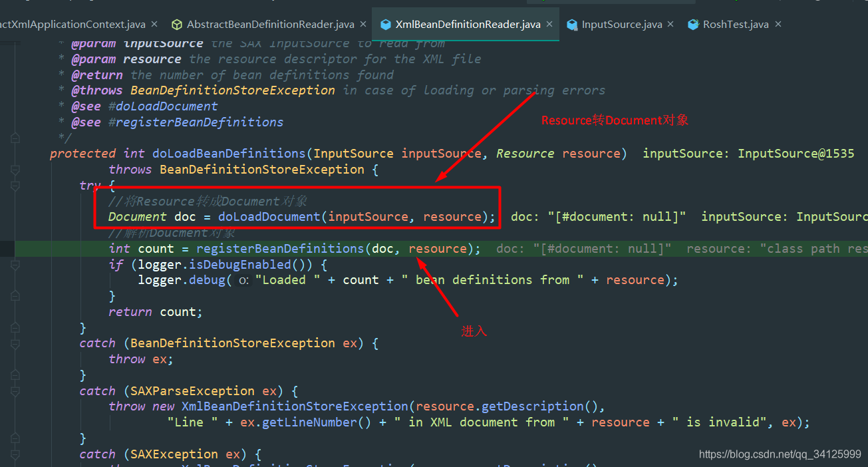Open the InputSource.java tab
The height and width of the screenshot is (467, 868).
[622, 25]
